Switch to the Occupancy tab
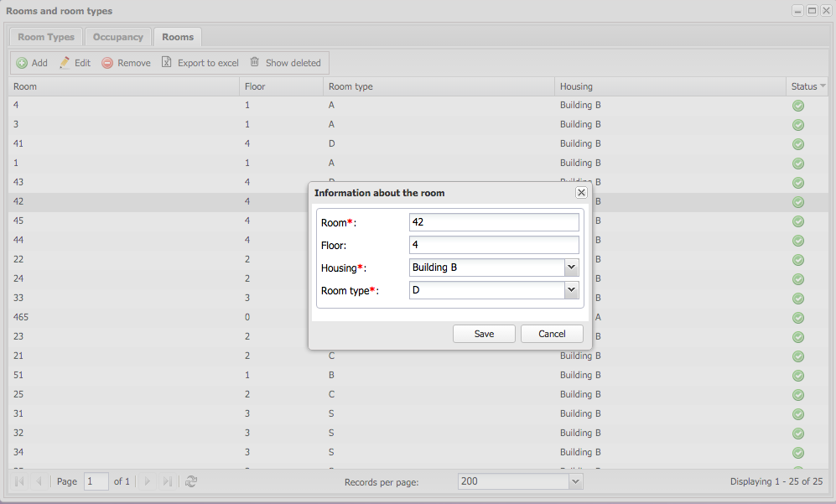The image size is (836, 504). pos(118,37)
